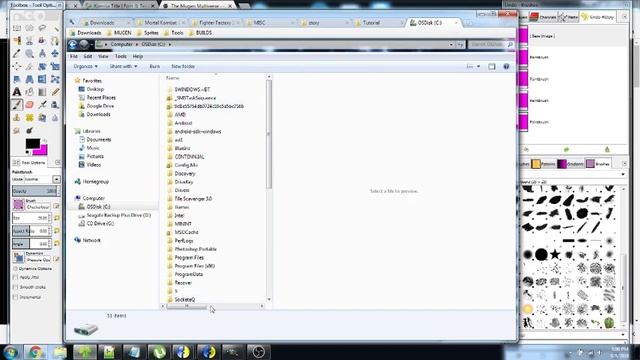Screen dimensions: 640x360
Task: Select the Rectangle Select tool in GIMP toolbox
Action: click(x=17, y=28)
